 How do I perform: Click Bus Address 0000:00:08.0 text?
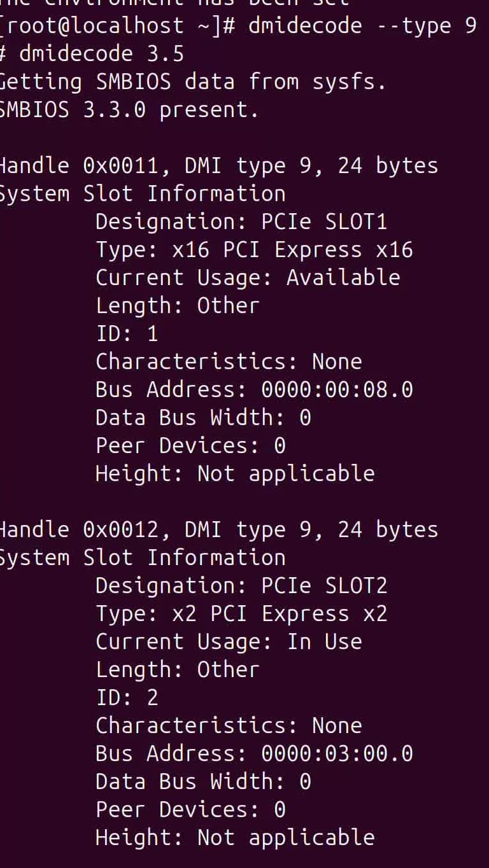click(x=254, y=389)
